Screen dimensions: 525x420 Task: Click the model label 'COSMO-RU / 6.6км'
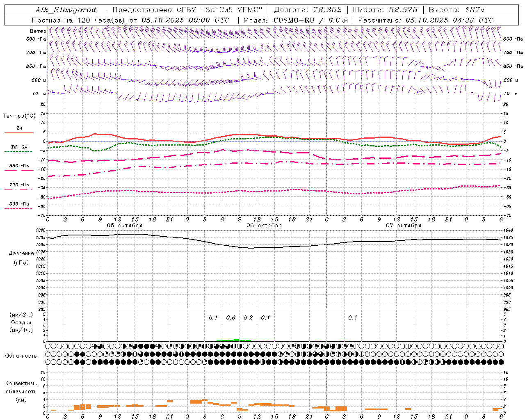coord(311,20)
